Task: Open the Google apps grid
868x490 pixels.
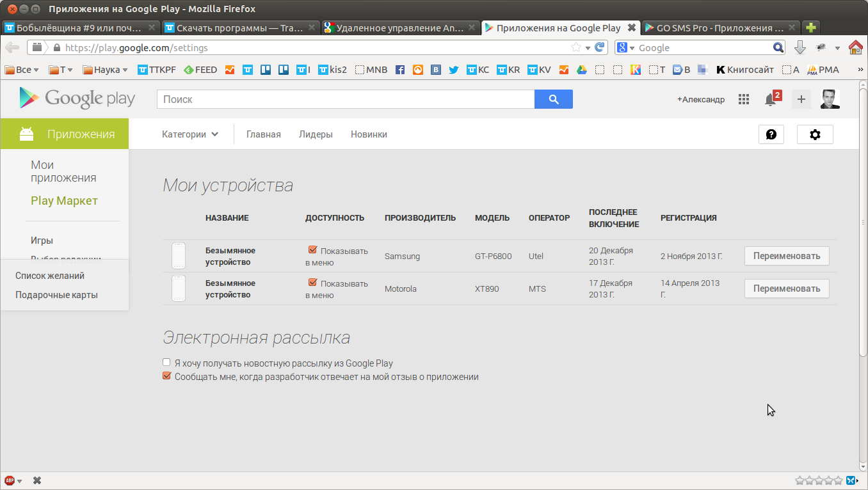Action: tap(744, 99)
